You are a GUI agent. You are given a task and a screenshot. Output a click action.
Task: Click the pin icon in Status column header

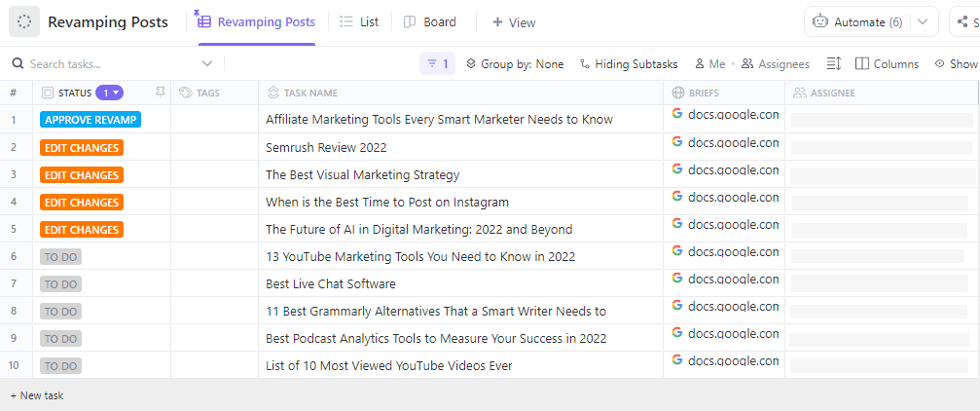(x=160, y=93)
